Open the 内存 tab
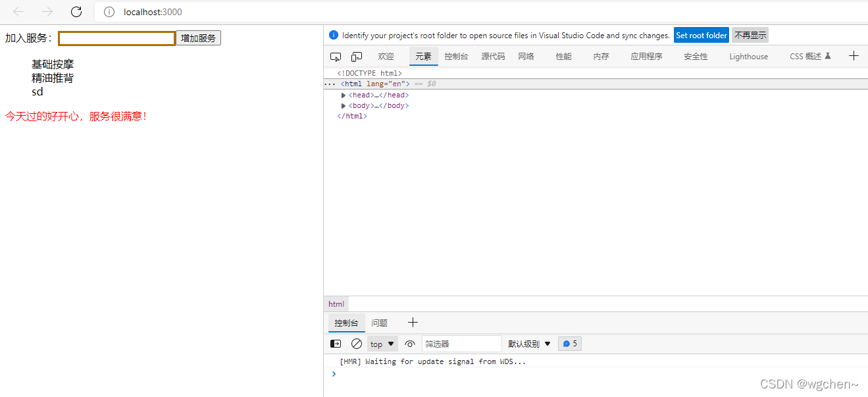Screen dimensions: 868x397 coord(601,57)
